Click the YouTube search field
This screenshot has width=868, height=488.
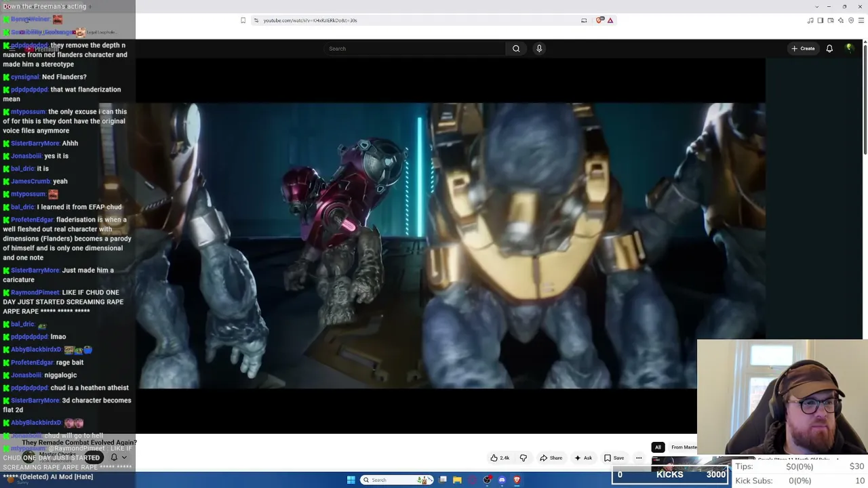coord(415,49)
